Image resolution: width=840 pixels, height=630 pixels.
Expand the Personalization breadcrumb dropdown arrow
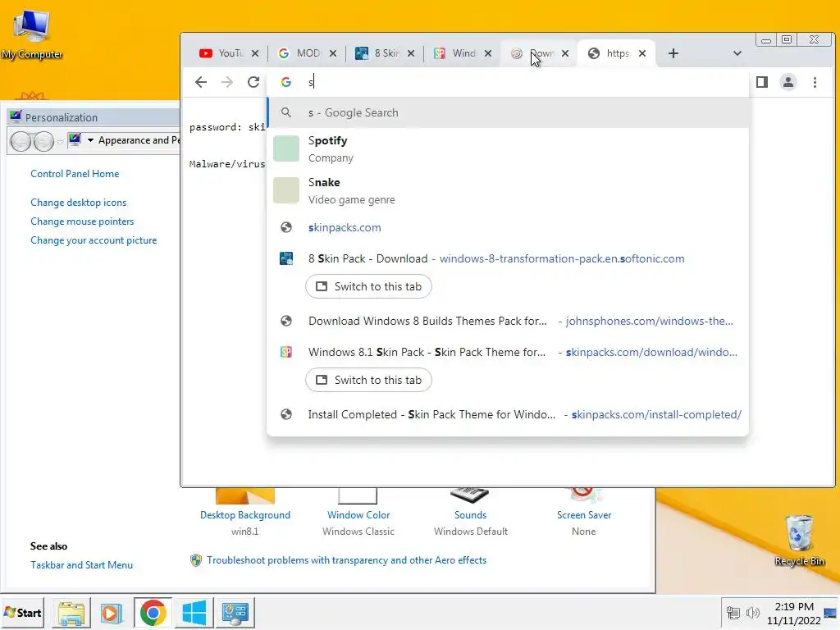point(90,140)
